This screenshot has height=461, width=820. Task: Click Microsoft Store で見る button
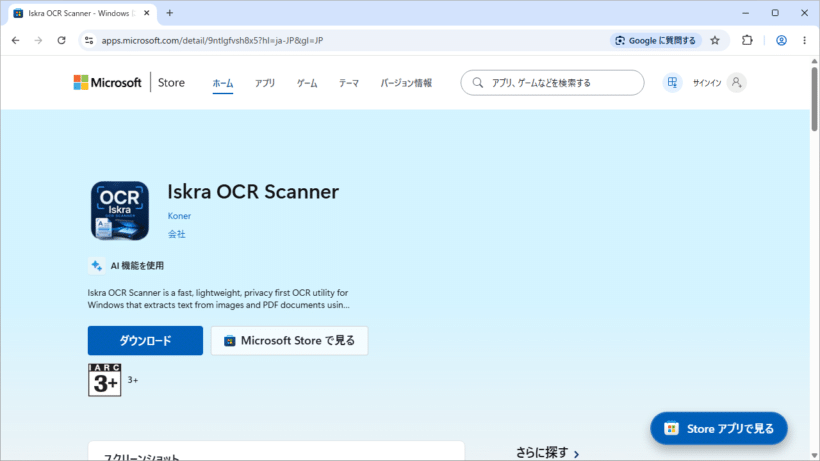(289, 341)
